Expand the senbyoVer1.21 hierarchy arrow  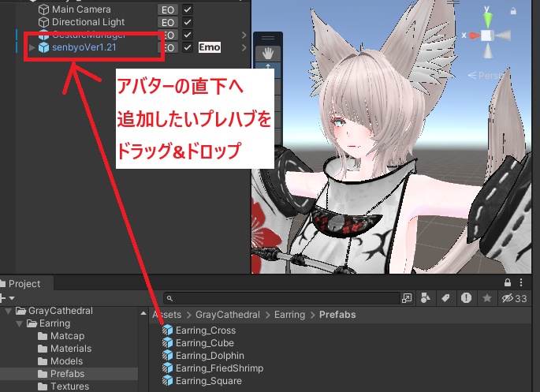(32, 47)
